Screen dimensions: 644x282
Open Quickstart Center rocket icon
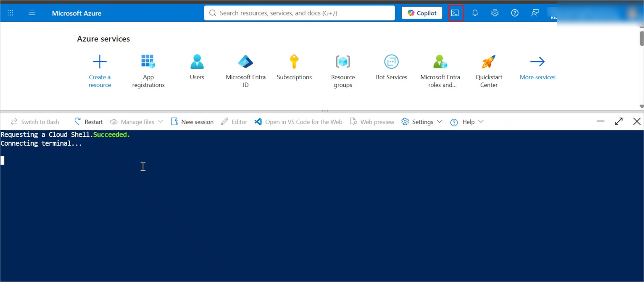pos(489,62)
